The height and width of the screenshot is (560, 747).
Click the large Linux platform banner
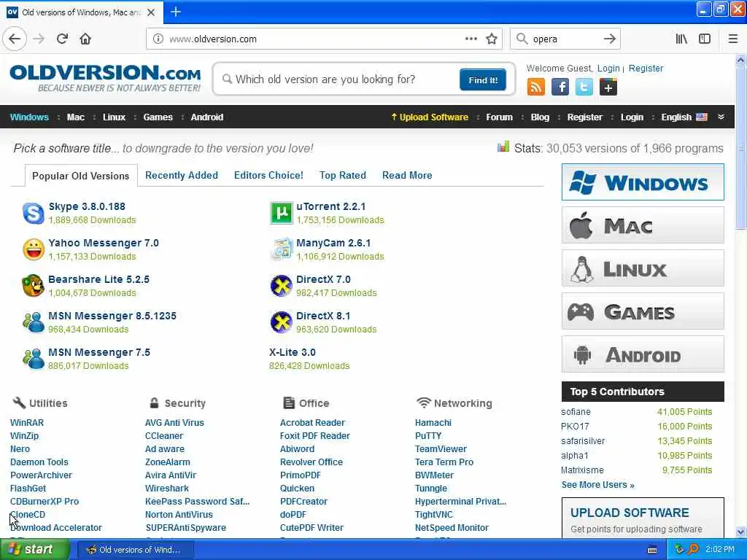643,268
